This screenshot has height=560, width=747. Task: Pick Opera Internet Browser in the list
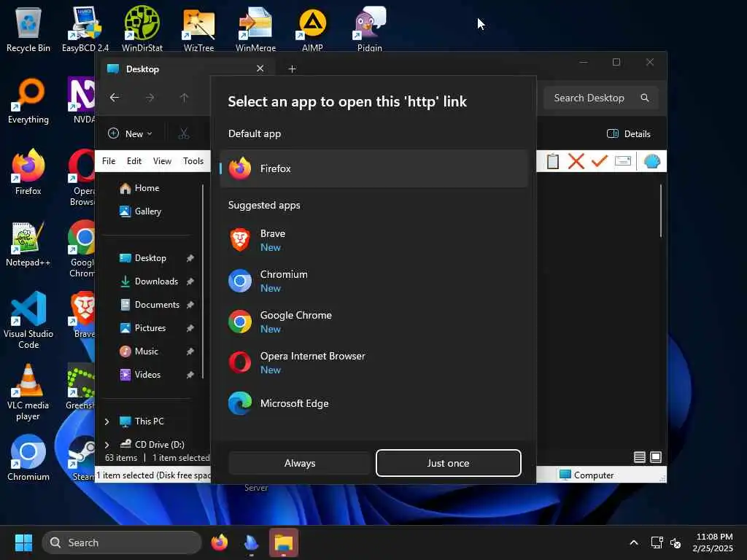[374, 362]
